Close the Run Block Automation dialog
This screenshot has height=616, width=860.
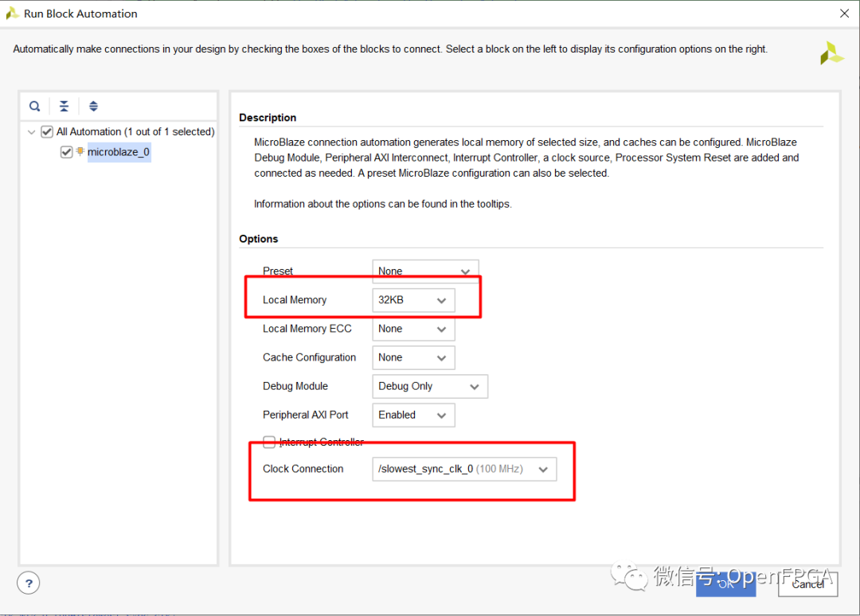pyautogui.click(x=844, y=14)
